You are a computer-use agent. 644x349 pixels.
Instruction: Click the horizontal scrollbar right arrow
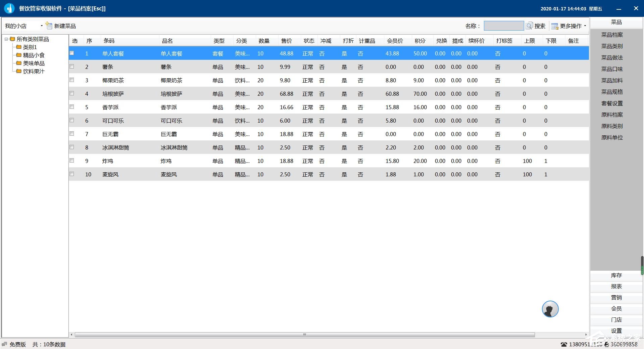click(x=586, y=335)
